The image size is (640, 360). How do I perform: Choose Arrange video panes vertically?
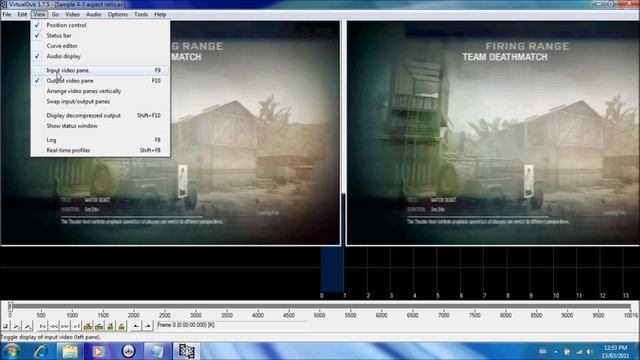[100, 91]
